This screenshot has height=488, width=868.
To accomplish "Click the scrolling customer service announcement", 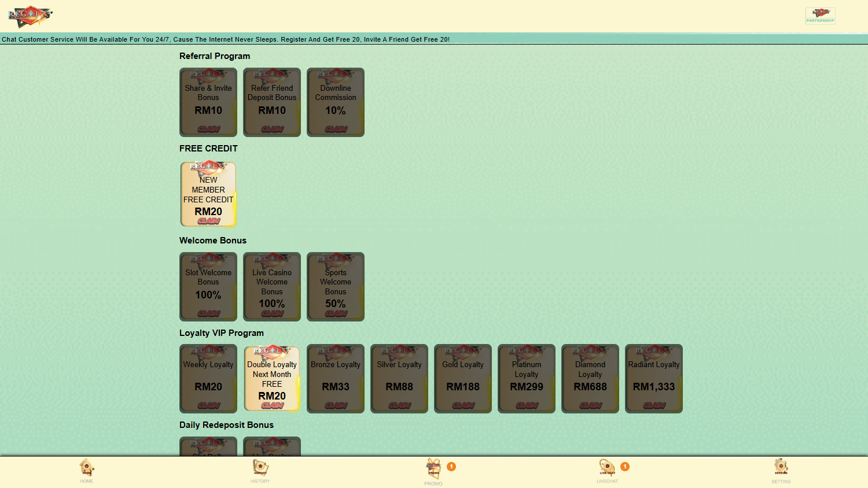I will [226, 39].
